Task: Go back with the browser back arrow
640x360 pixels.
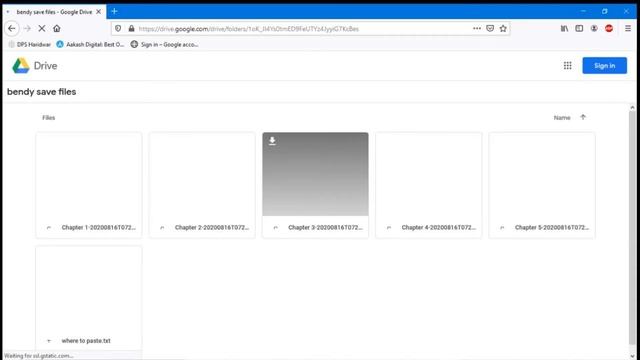Action: click(11, 28)
